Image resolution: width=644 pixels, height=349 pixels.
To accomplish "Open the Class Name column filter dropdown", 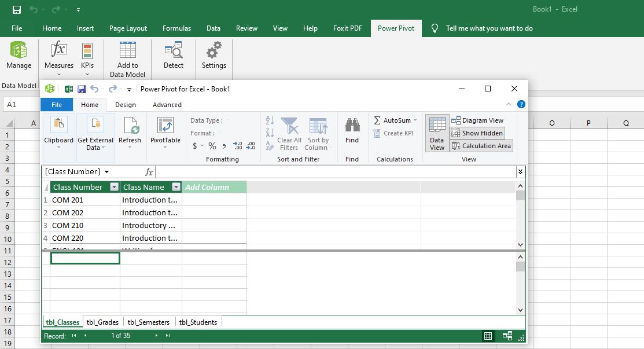I will tap(176, 187).
